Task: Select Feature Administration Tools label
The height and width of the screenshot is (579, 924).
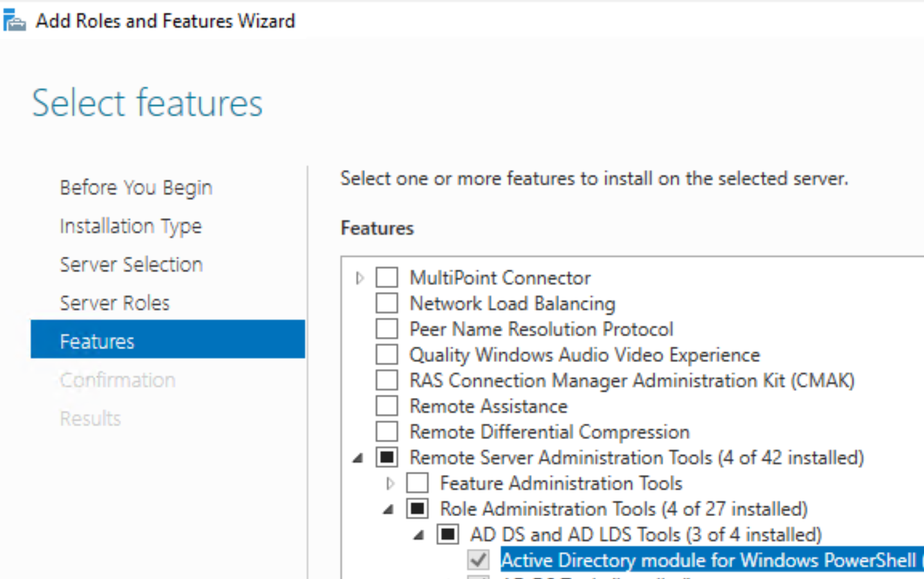Action: [x=561, y=483]
